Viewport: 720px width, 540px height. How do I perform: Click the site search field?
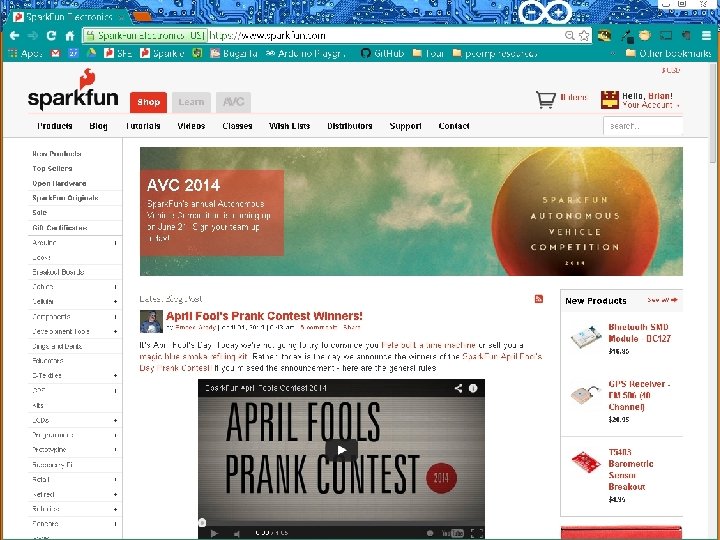coord(643,126)
